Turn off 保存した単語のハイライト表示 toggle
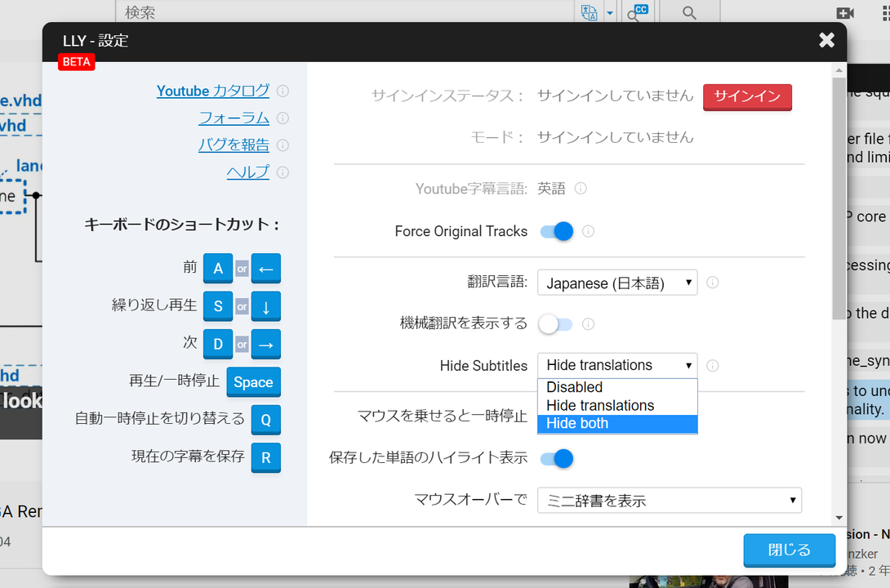 556,459
